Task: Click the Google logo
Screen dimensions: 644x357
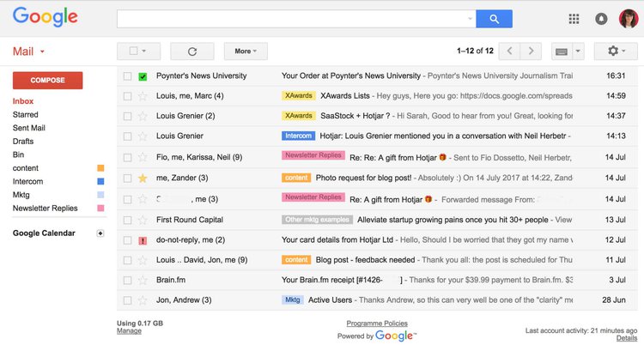Action: 46,17
